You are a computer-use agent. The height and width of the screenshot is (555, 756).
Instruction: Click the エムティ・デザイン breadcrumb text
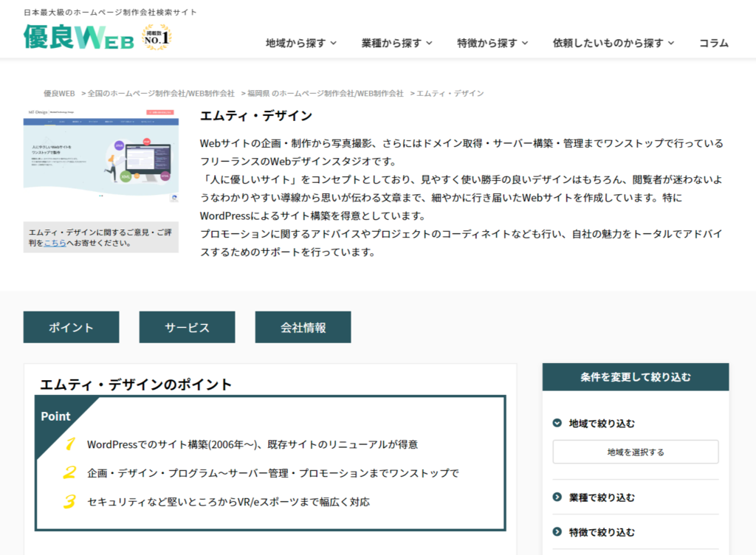coord(450,94)
